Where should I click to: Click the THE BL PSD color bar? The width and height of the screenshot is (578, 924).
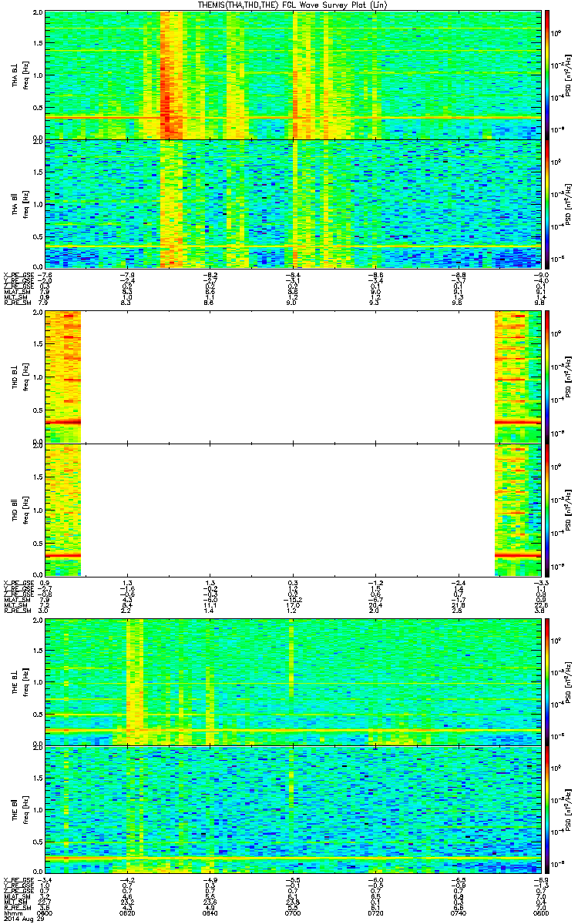[548, 681]
